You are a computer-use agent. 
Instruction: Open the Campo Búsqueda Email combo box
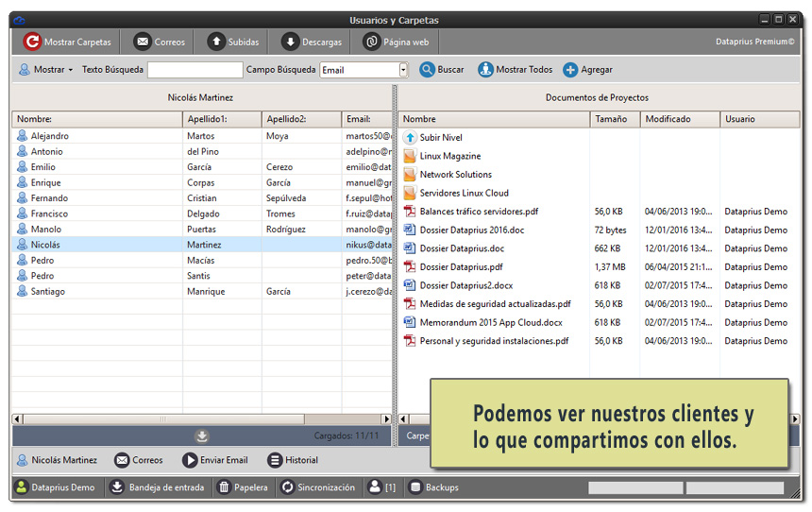364,70
